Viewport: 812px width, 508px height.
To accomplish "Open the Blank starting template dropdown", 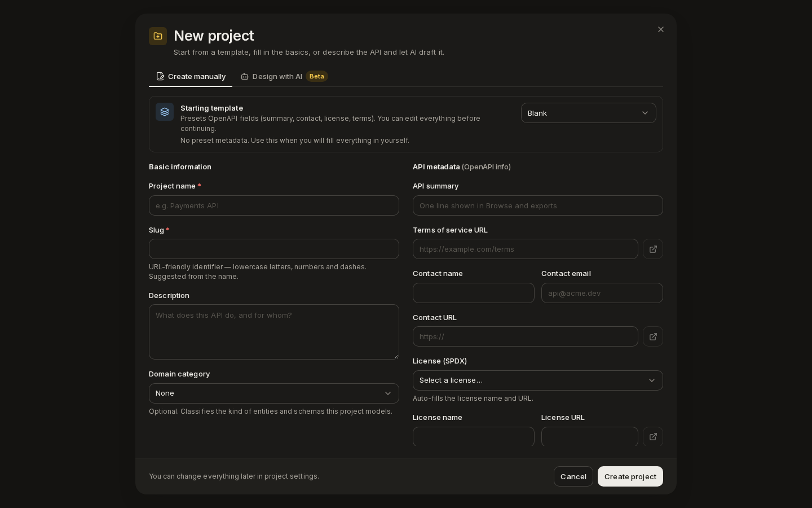I will pos(589,113).
